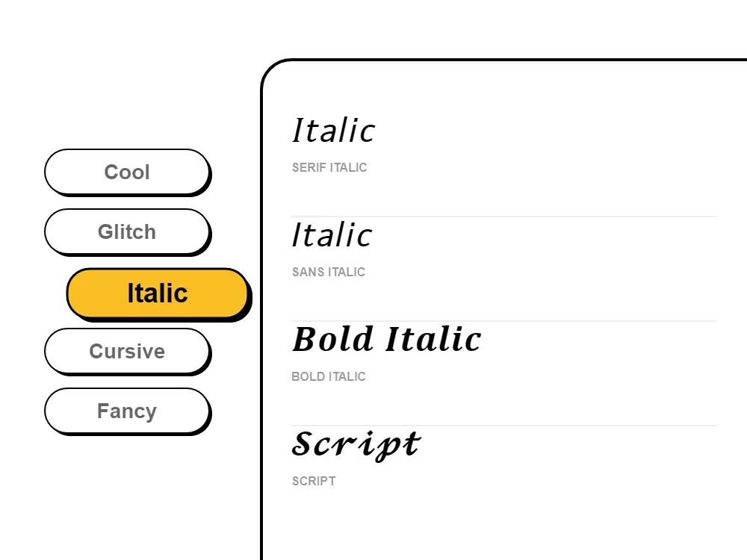The height and width of the screenshot is (560, 747).
Task: Show the Fancy fonts list
Action: click(x=128, y=411)
